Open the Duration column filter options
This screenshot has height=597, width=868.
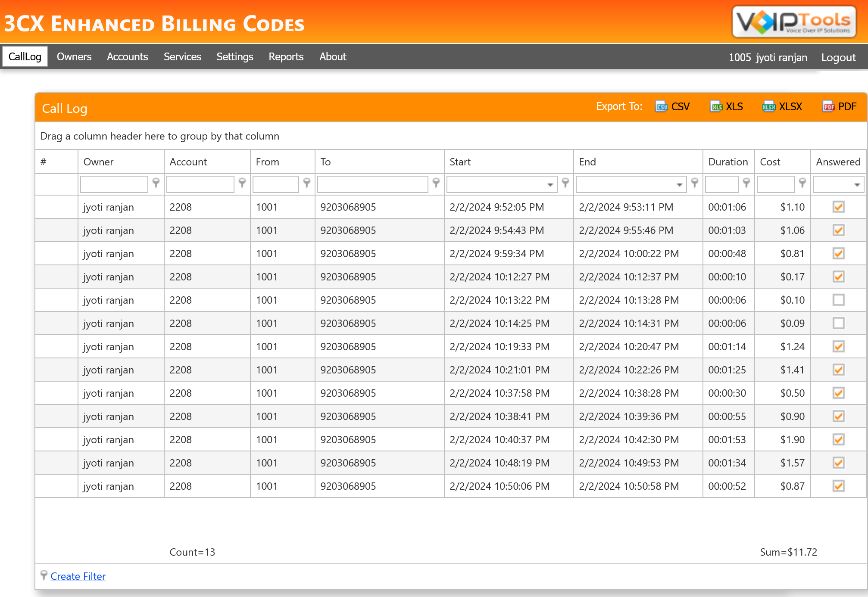point(746,184)
